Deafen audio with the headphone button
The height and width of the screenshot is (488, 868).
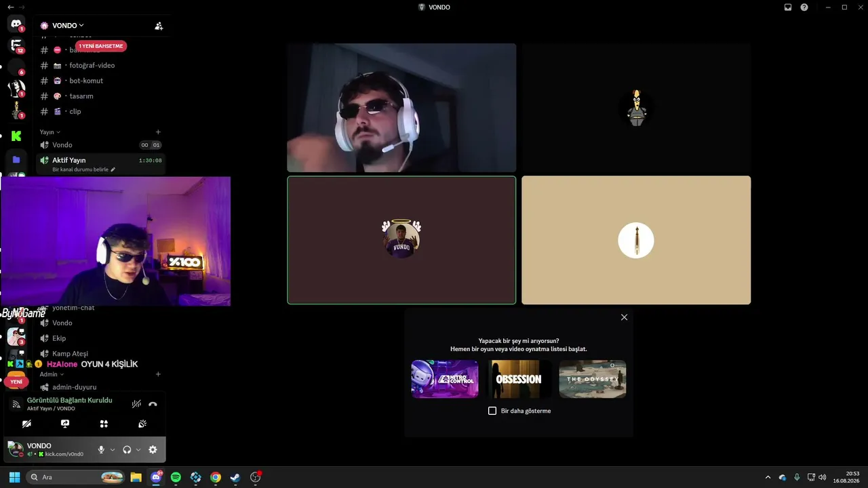tap(127, 449)
